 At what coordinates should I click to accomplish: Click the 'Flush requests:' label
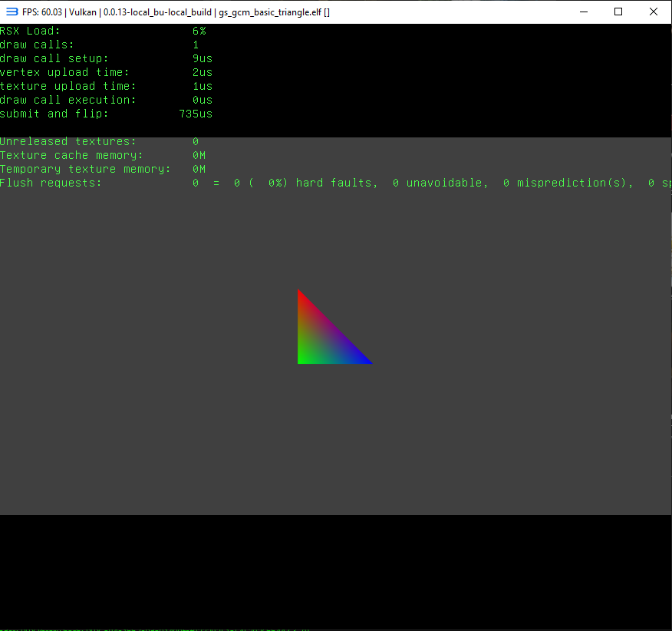point(51,183)
